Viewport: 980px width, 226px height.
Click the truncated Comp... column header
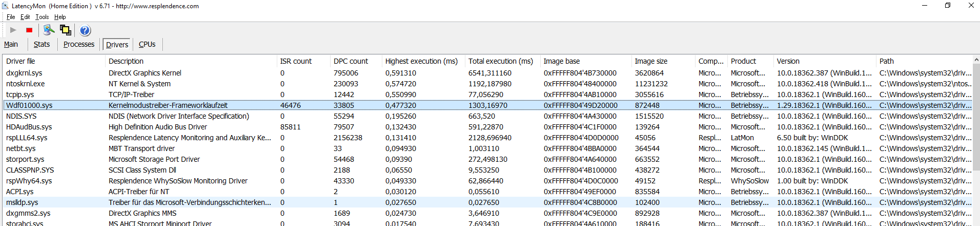711,61
